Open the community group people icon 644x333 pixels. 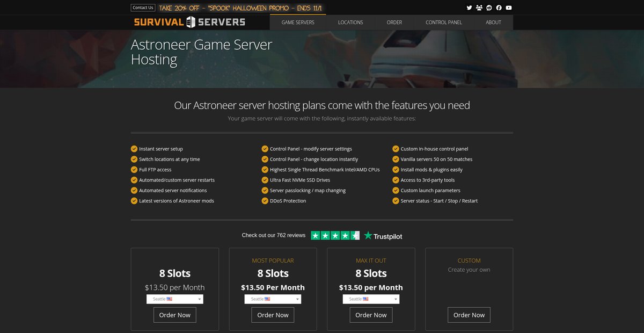(x=479, y=8)
